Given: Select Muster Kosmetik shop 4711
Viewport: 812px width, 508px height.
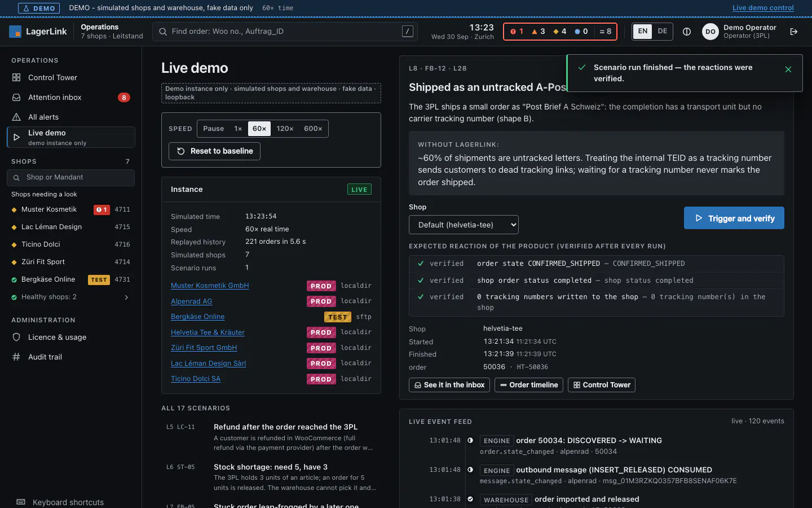Looking at the screenshot, I should click(70, 209).
